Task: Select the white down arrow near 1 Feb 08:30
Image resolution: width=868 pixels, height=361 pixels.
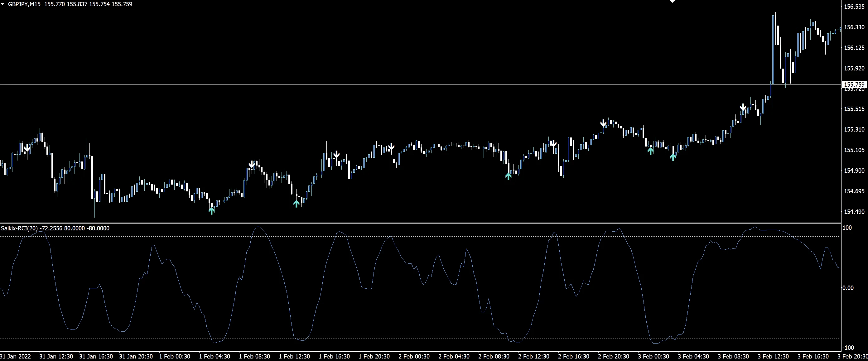Action: [x=252, y=164]
